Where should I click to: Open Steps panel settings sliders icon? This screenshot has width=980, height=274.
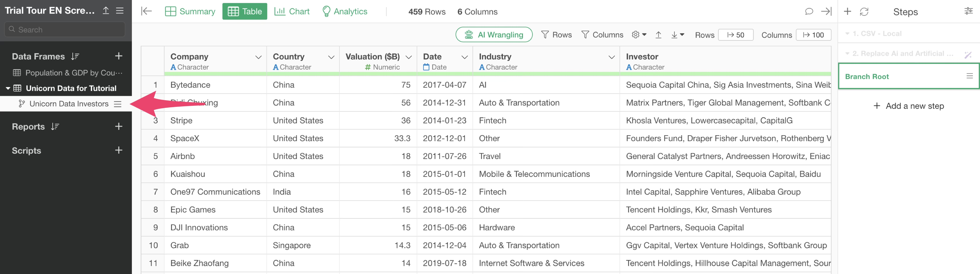click(x=969, y=11)
